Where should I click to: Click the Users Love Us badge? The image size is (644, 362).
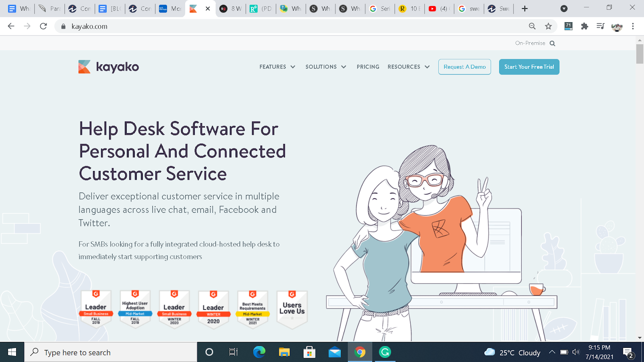pos(292,309)
